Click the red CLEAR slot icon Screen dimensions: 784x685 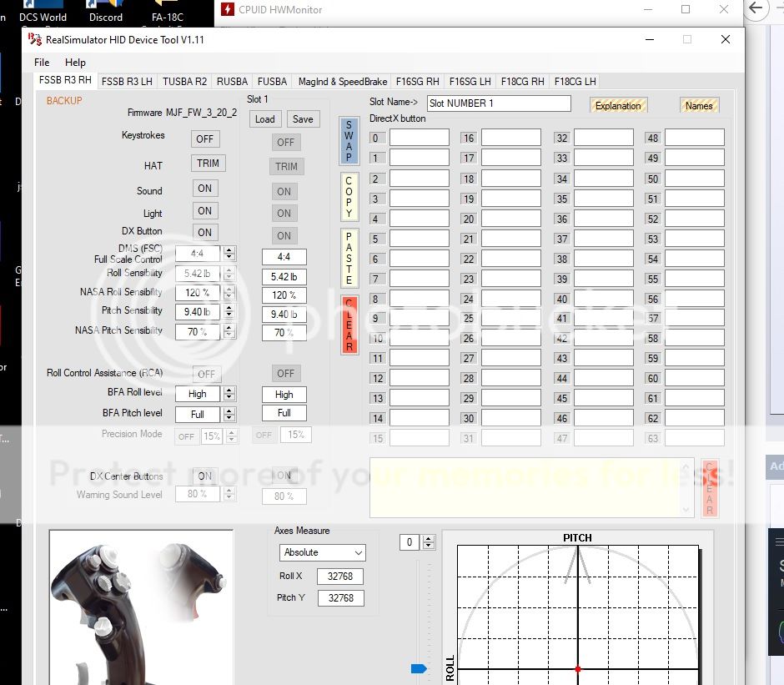(x=349, y=323)
